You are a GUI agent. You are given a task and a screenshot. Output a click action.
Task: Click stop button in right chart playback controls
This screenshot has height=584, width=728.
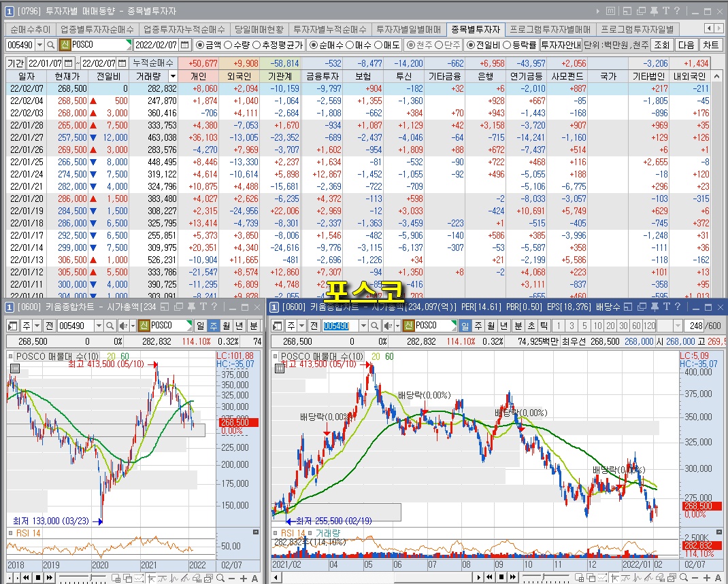(x=501, y=577)
